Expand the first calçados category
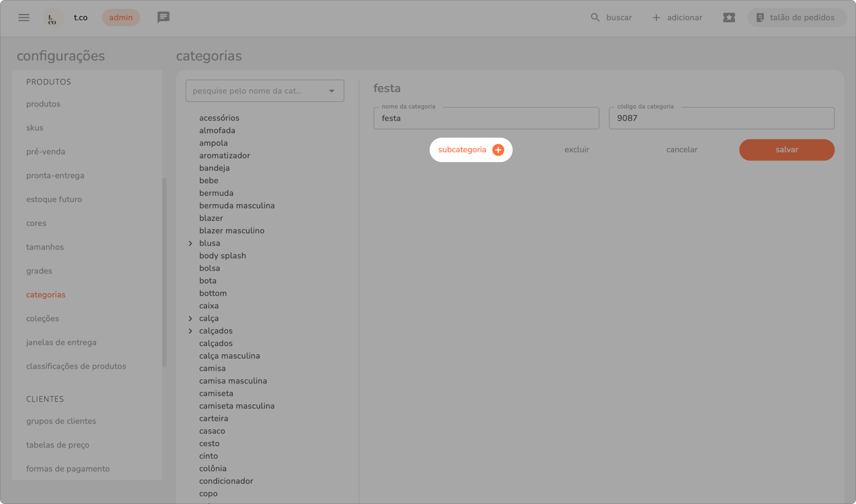 (190, 331)
